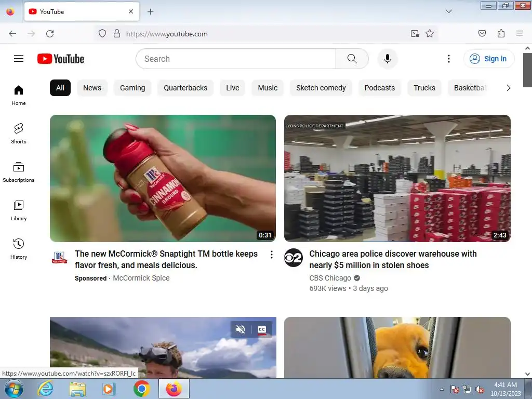Open the Firefox application menu
The height and width of the screenshot is (399, 532).
520,34
